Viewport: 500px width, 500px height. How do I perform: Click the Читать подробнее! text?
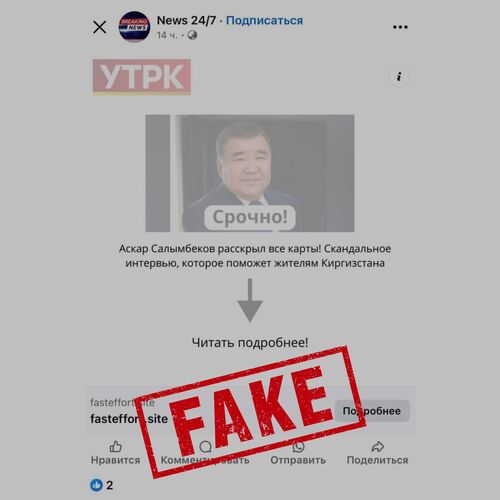250,342
